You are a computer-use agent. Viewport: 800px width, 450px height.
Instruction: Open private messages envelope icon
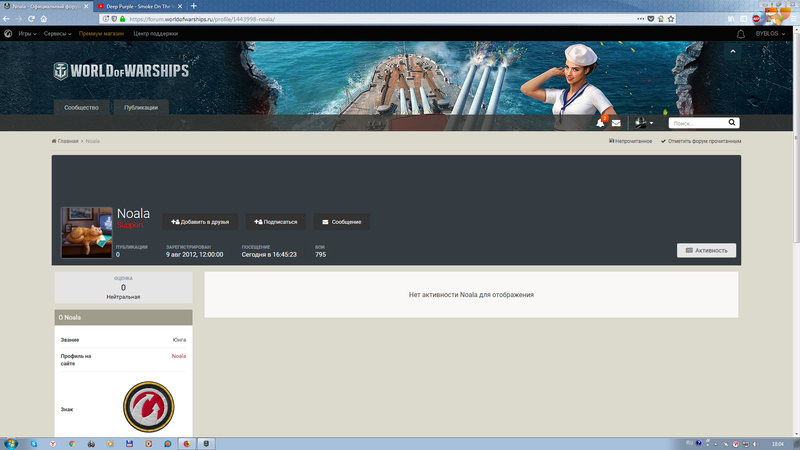pyautogui.click(x=616, y=123)
